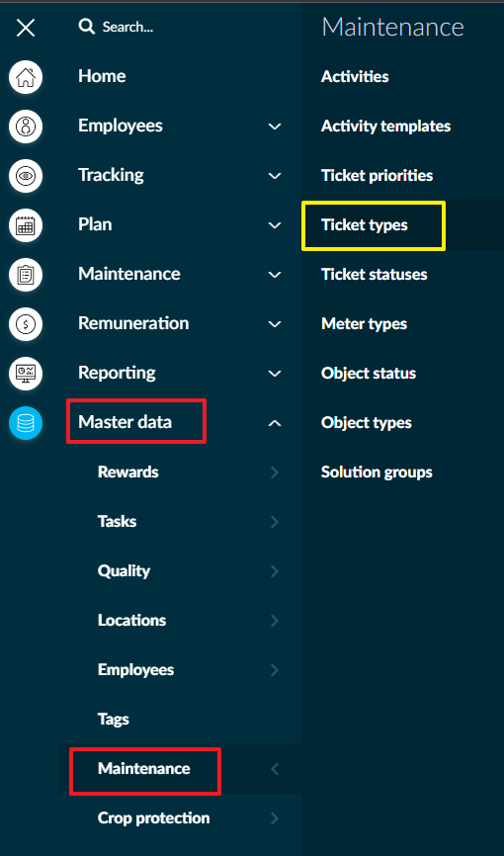Collapse the Master data section chevron
Image resolution: width=504 pixels, height=856 pixels.
(275, 422)
